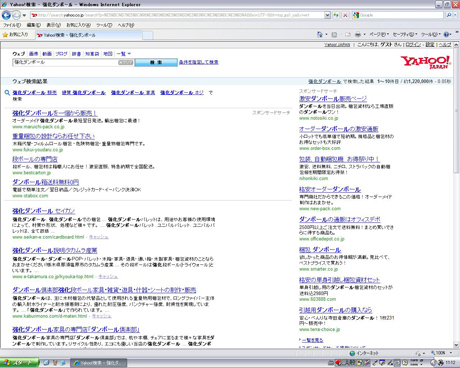The width and height of the screenshot is (460, 368).
Task: Click the インターネット zone globe icon in status bar
Action: [x=352, y=353]
